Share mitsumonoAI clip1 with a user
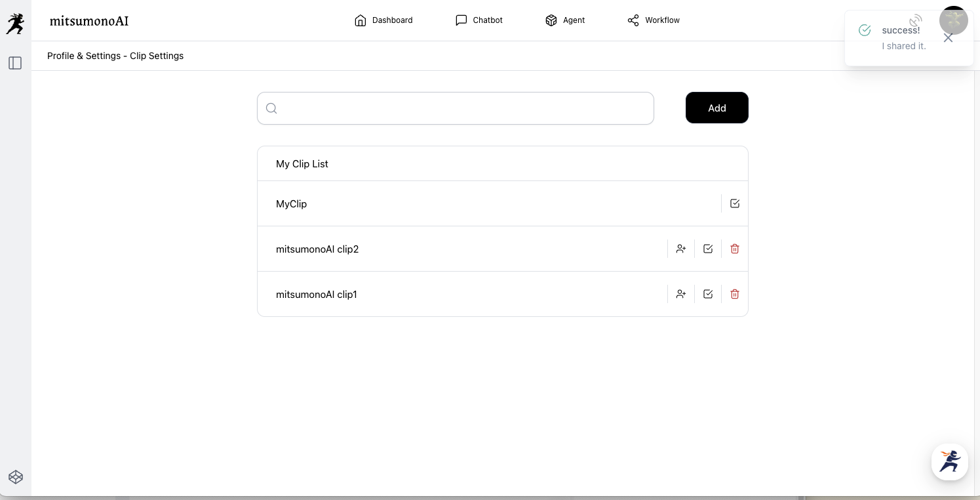This screenshot has height=500, width=980. click(x=681, y=294)
